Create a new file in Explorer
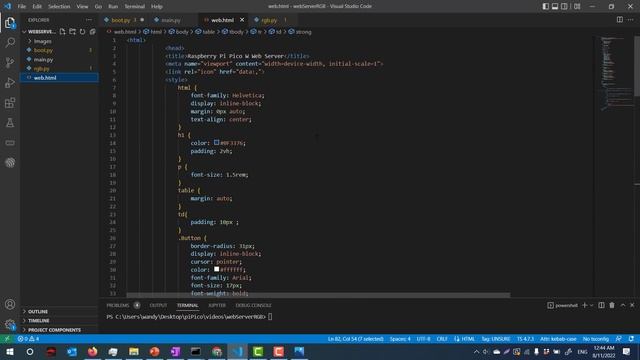The height and width of the screenshot is (360, 640). [x=62, y=31]
